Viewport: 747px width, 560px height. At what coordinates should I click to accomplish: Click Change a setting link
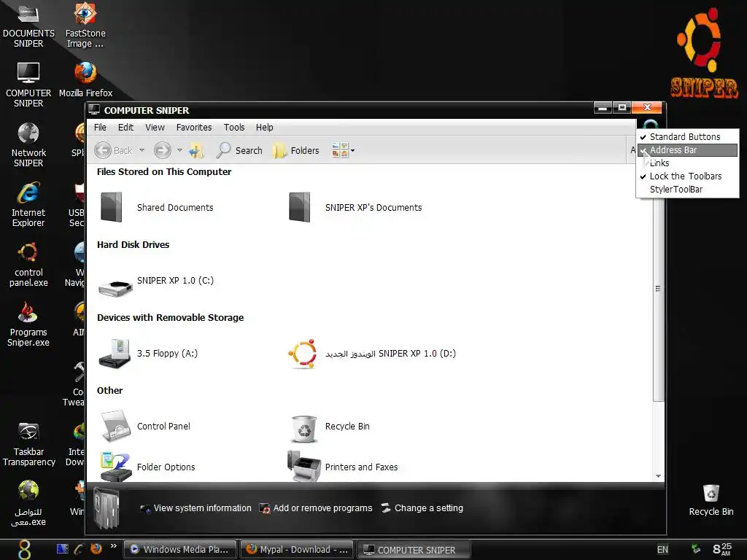pos(422,508)
